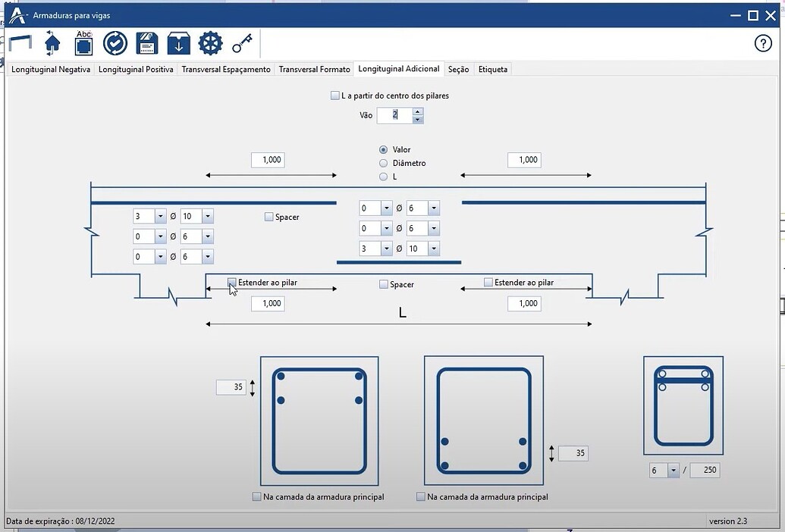The width and height of the screenshot is (785, 532).
Task: Check the left Estender ao pilar box
Action: (232, 282)
